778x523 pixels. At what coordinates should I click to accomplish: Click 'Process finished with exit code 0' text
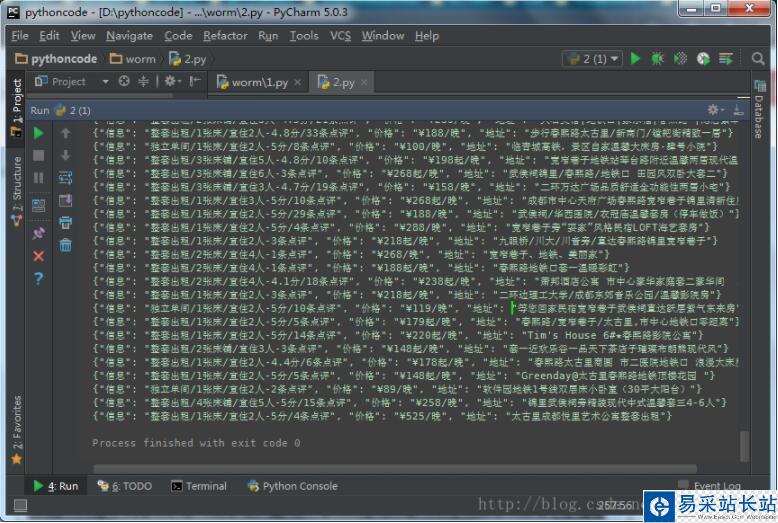[x=196, y=443]
